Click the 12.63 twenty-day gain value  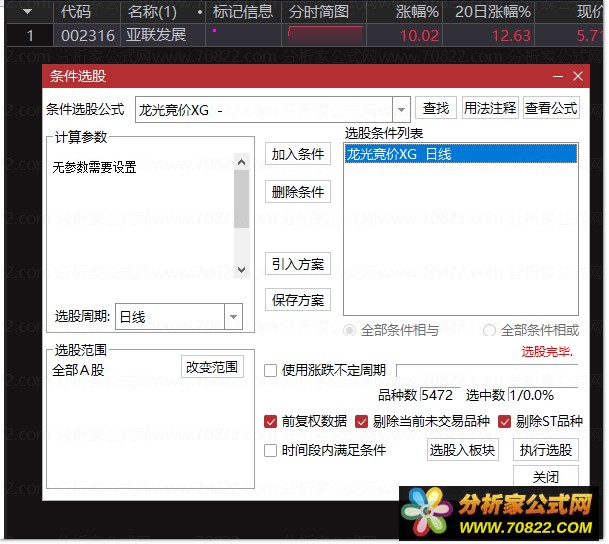click(x=511, y=36)
